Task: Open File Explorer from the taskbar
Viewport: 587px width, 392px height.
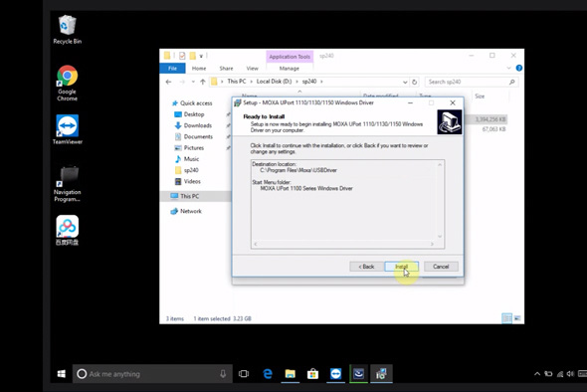Action: click(291, 374)
